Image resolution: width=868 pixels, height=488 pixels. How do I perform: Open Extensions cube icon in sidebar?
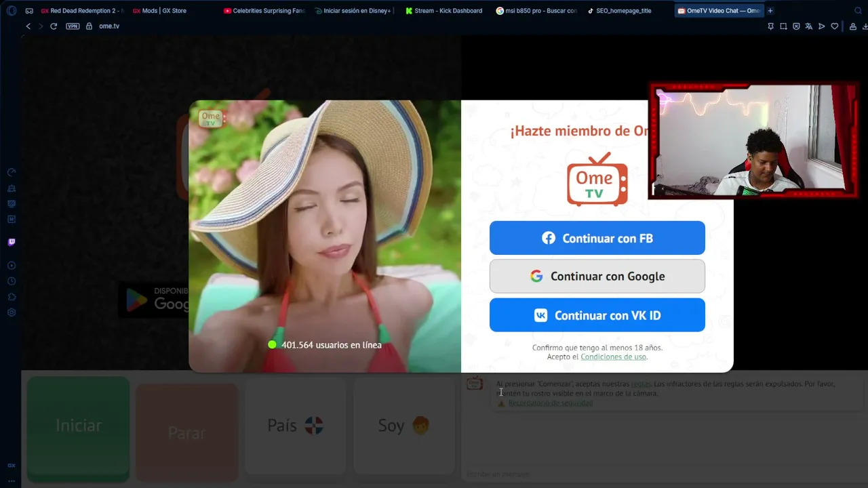tap(12, 297)
